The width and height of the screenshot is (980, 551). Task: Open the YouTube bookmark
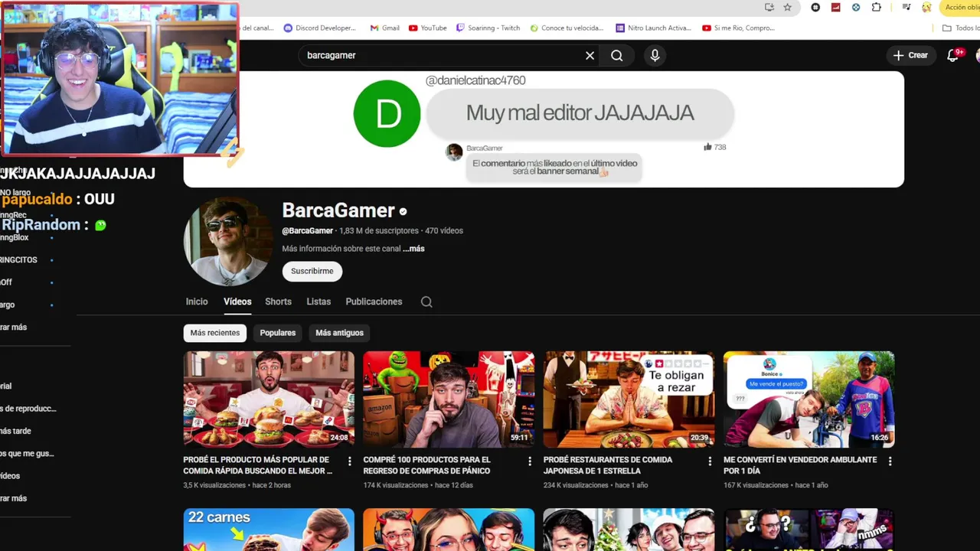coord(427,28)
